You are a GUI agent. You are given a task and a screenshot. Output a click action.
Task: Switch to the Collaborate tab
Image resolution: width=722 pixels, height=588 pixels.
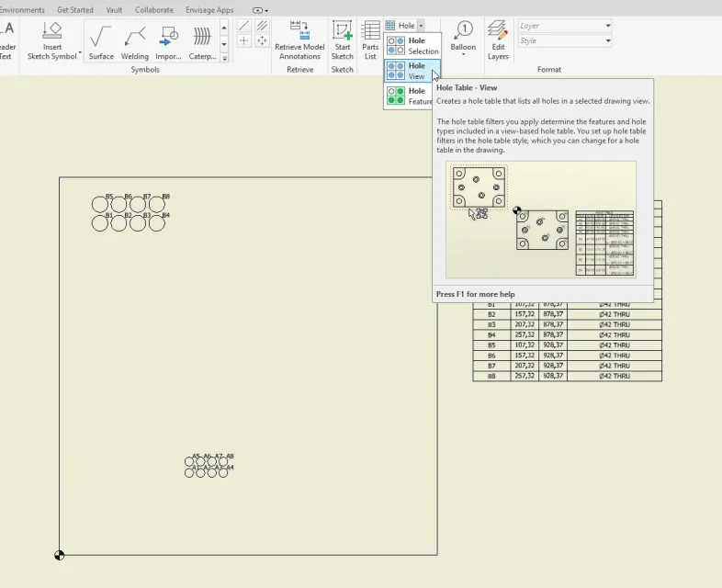point(154,10)
